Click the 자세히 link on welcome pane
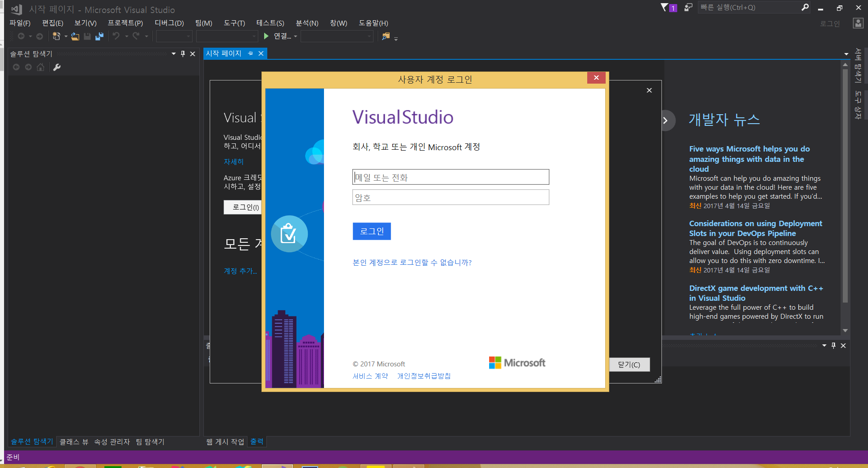 pyautogui.click(x=234, y=161)
